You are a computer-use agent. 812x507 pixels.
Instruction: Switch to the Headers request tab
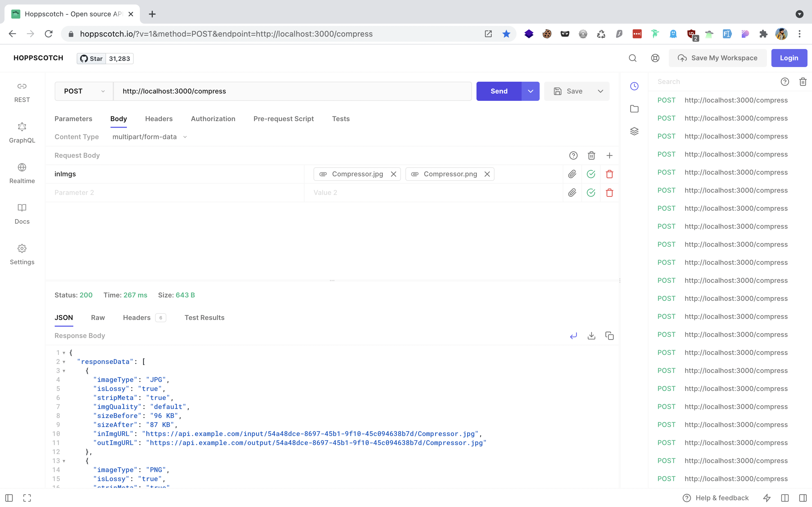click(159, 119)
